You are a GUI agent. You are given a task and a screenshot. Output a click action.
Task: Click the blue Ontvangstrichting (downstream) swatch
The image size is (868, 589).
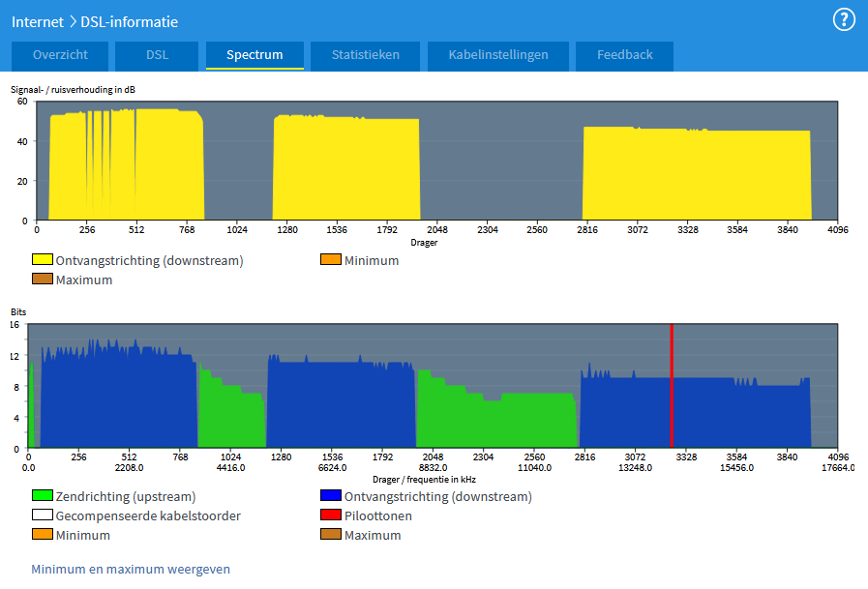(331, 496)
